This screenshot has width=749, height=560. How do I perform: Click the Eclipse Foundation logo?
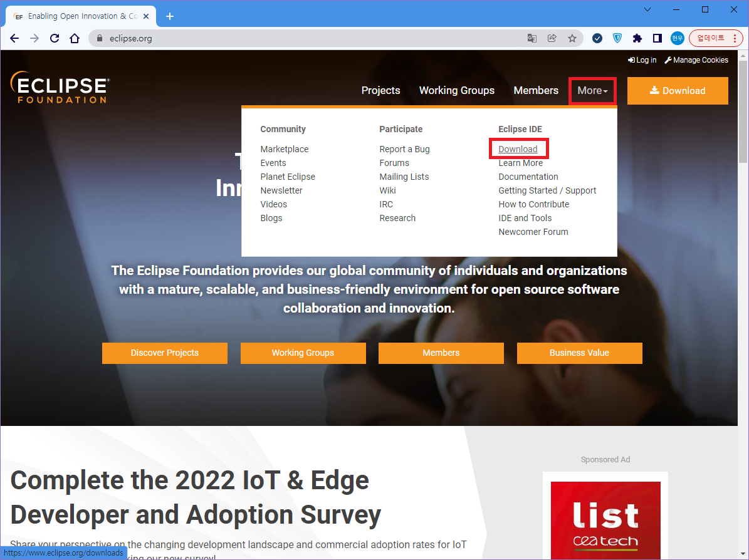tap(60, 87)
